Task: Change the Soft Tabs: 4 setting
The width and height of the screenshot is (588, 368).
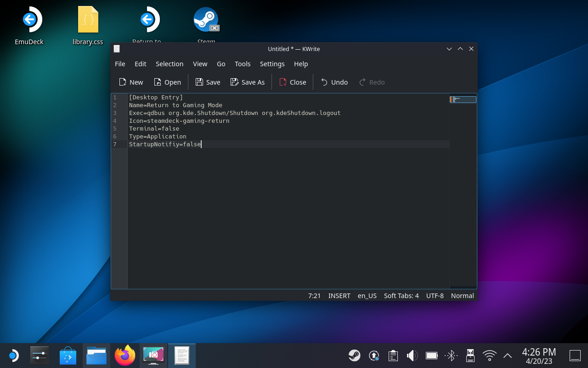Action: tap(401, 296)
